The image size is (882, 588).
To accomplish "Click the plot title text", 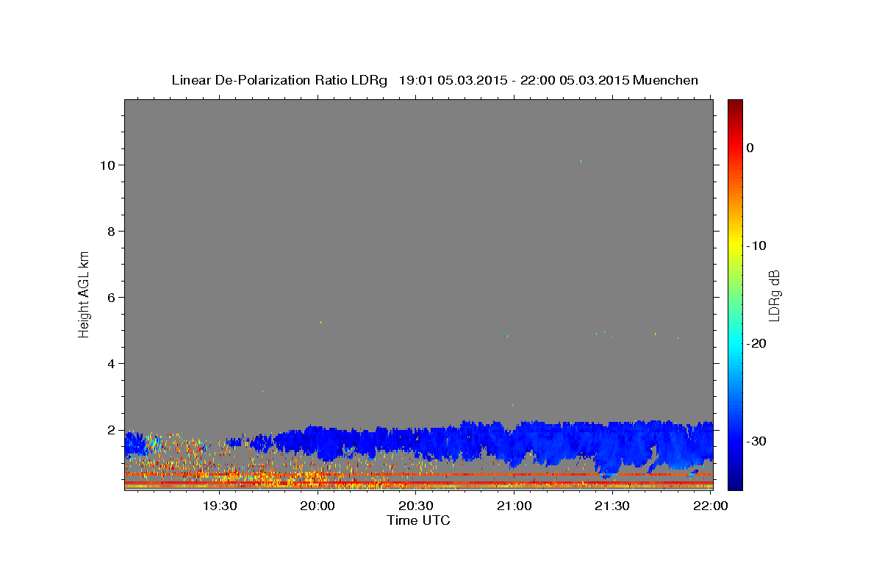I will point(434,80).
